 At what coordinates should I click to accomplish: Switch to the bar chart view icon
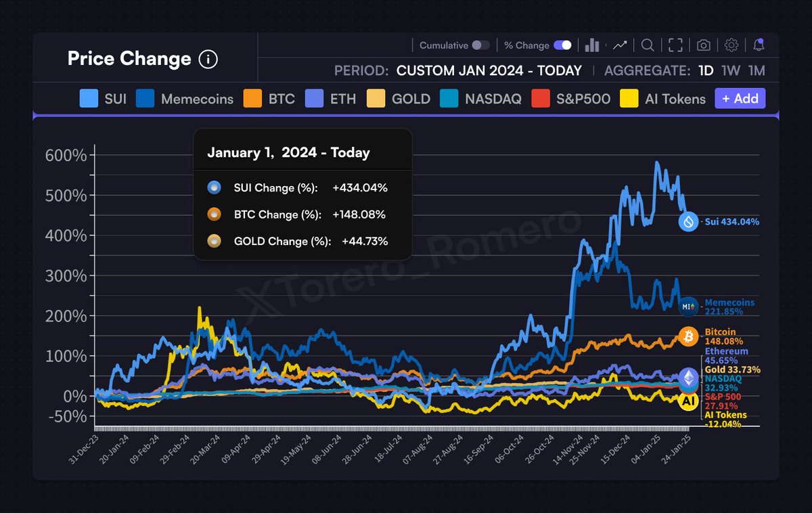(x=592, y=45)
